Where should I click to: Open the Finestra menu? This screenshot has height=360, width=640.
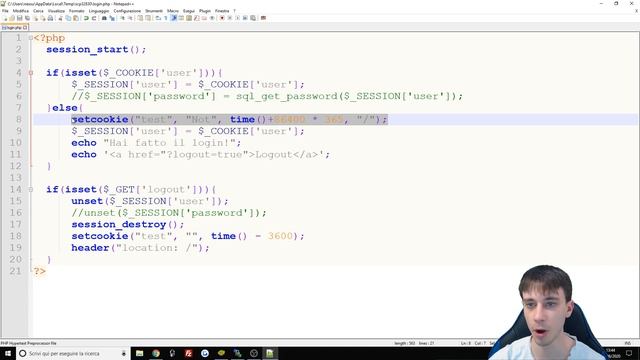(x=222, y=11)
